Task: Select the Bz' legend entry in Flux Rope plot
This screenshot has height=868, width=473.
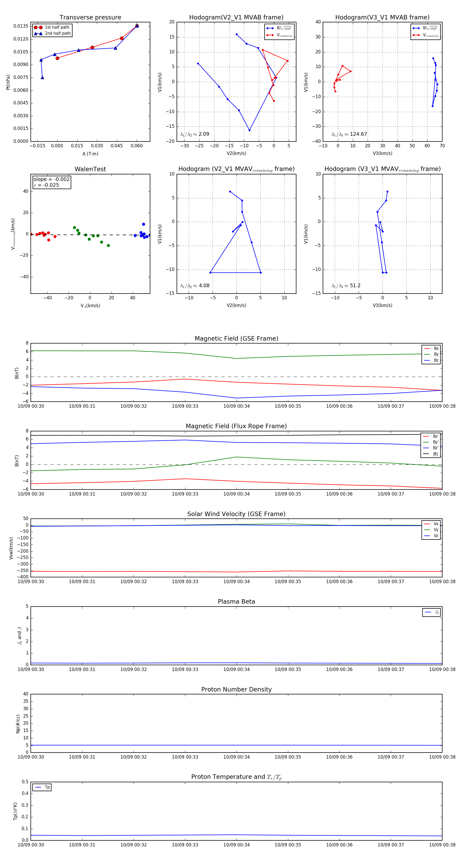Action: point(431,448)
